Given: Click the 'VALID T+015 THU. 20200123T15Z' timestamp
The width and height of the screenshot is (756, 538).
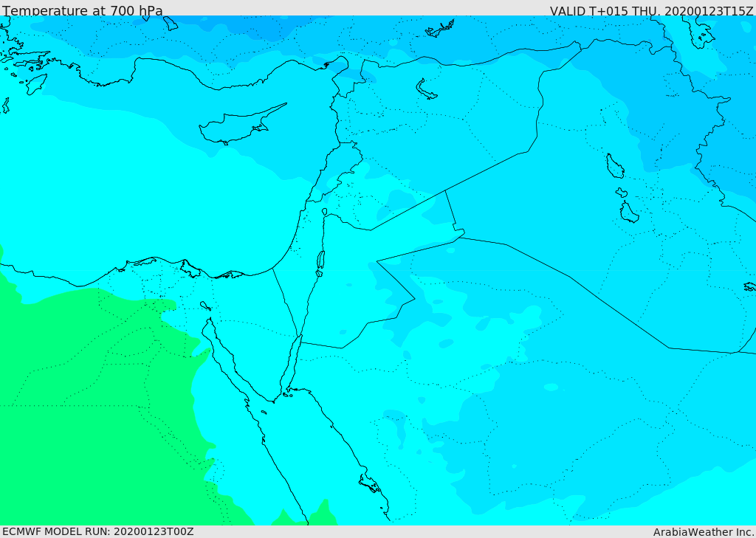Looking at the screenshot, I should pos(651,11).
